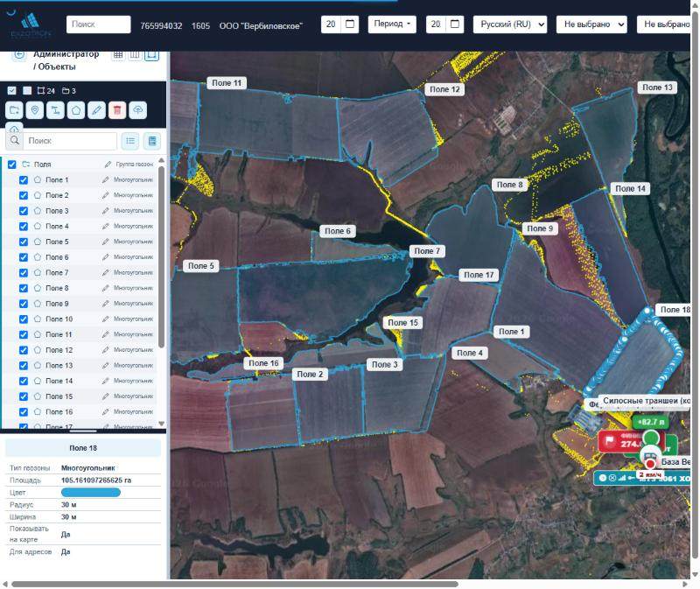Click the magnifier icon in geozone search

tap(15, 141)
